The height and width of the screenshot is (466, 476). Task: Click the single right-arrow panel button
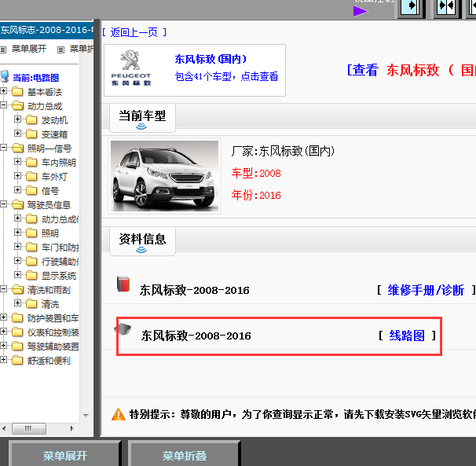coord(412,7)
